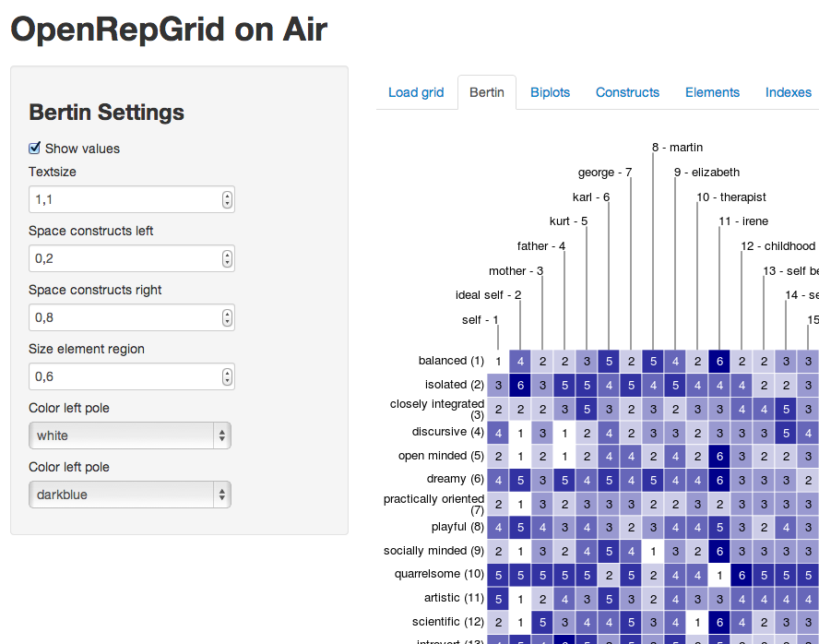Click the OpenRepGrid on Air title

click(169, 30)
